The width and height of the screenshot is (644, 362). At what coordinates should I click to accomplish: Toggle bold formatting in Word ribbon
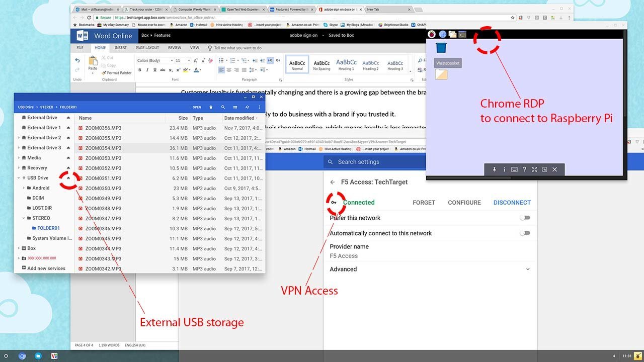coord(140,70)
